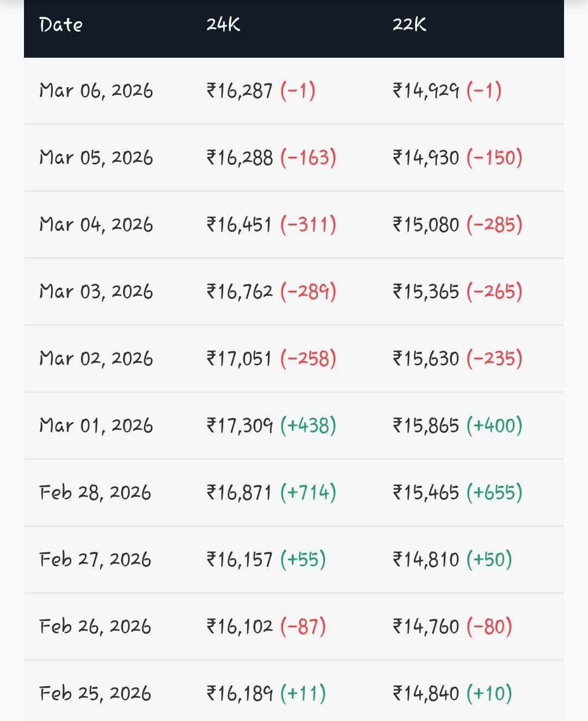Click the 22K price ₹14,760

426,626
